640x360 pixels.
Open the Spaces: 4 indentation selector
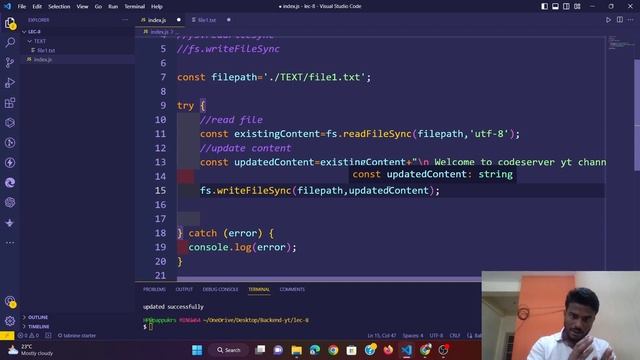pyautogui.click(x=413, y=336)
